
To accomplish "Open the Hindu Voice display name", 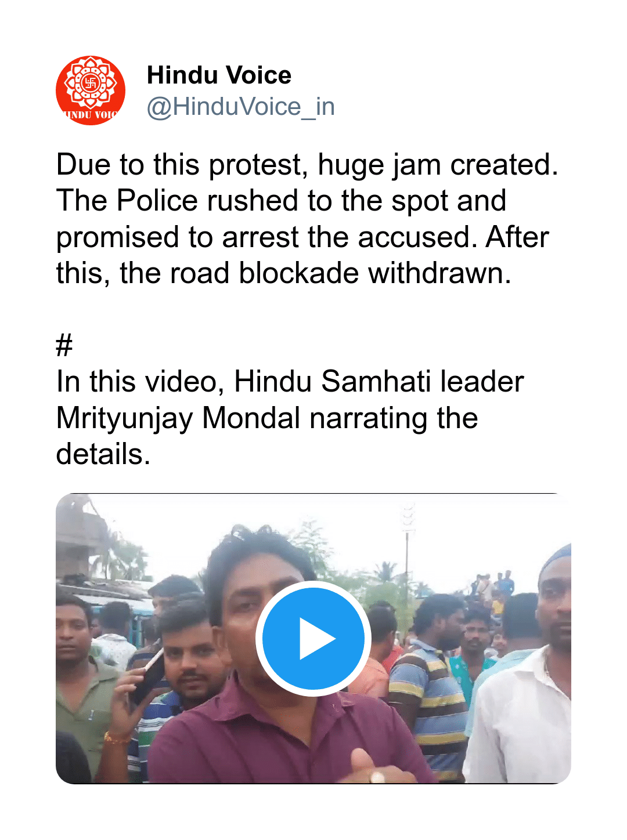I will coord(219,75).
